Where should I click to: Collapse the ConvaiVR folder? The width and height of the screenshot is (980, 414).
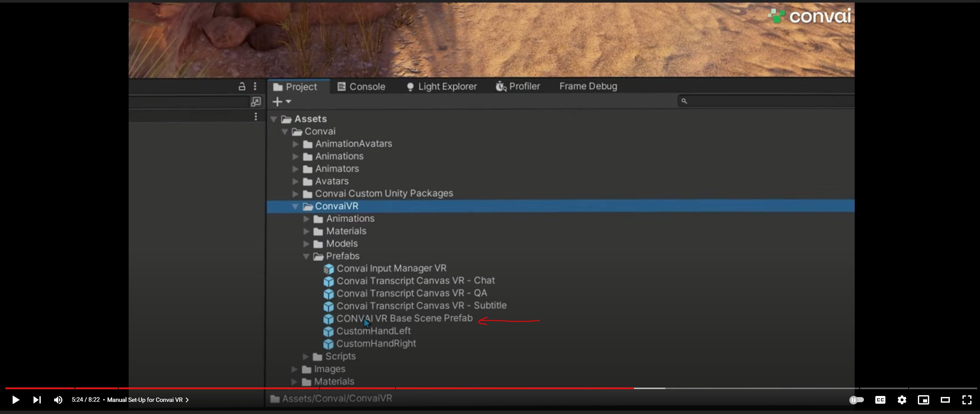tap(295, 206)
